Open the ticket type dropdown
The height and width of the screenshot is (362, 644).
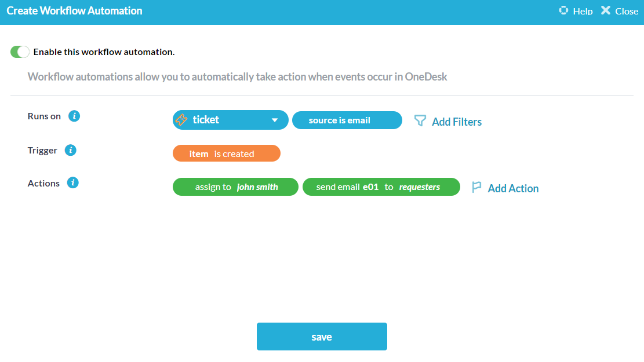tap(230, 119)
